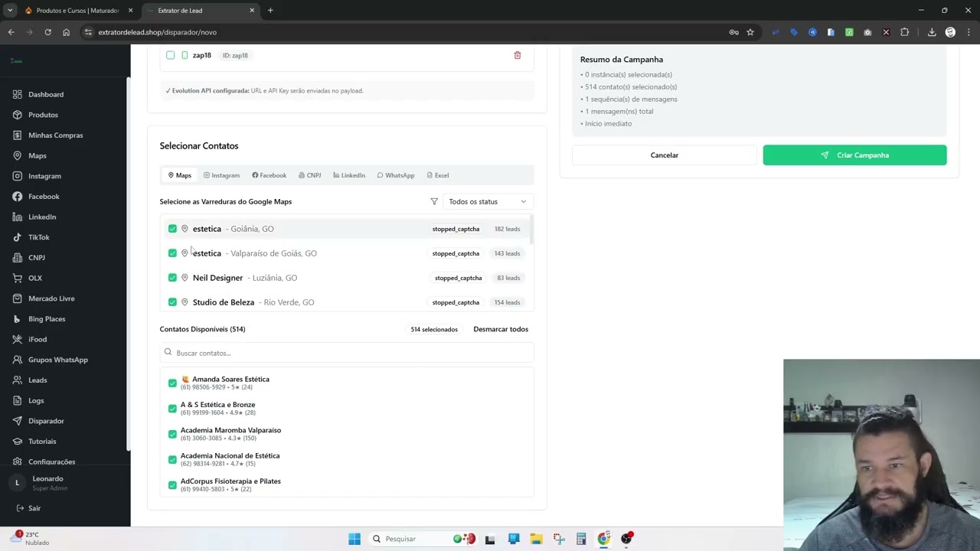980x551 pixels.
Task: Open Grupos WhatsApp in sidebar
Action: click(x=58, y=360)
